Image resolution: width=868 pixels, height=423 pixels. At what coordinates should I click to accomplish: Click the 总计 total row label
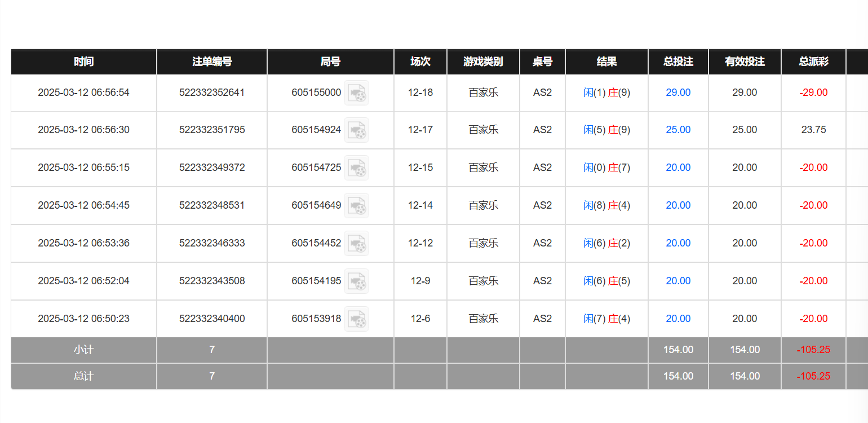(x=83, y=376)
